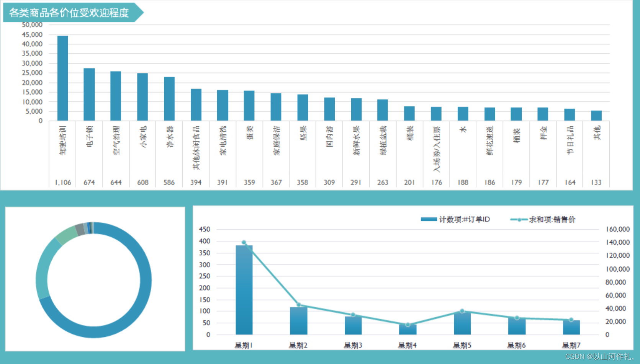
Task: Select the 家电清洗 bar in top chart
Action: coord(223,106)
